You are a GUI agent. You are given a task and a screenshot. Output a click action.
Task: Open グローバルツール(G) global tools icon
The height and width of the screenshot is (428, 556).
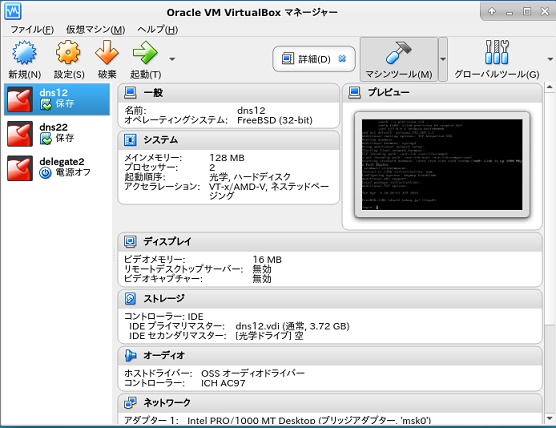point(496,52)
